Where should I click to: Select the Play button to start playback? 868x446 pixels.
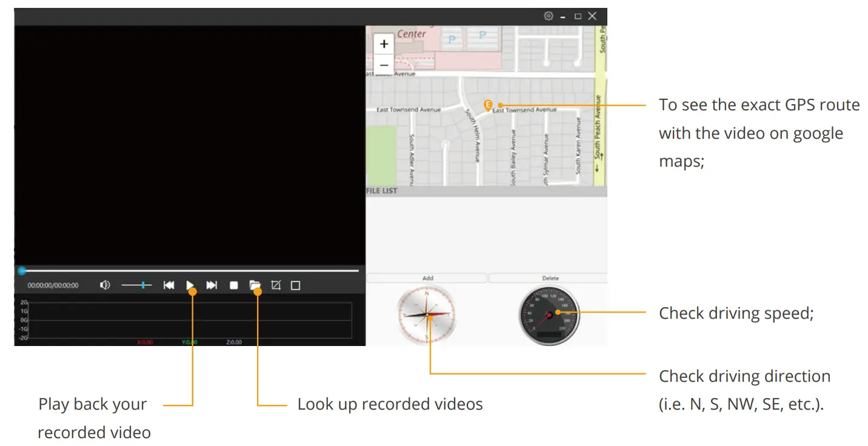[190, 285]
